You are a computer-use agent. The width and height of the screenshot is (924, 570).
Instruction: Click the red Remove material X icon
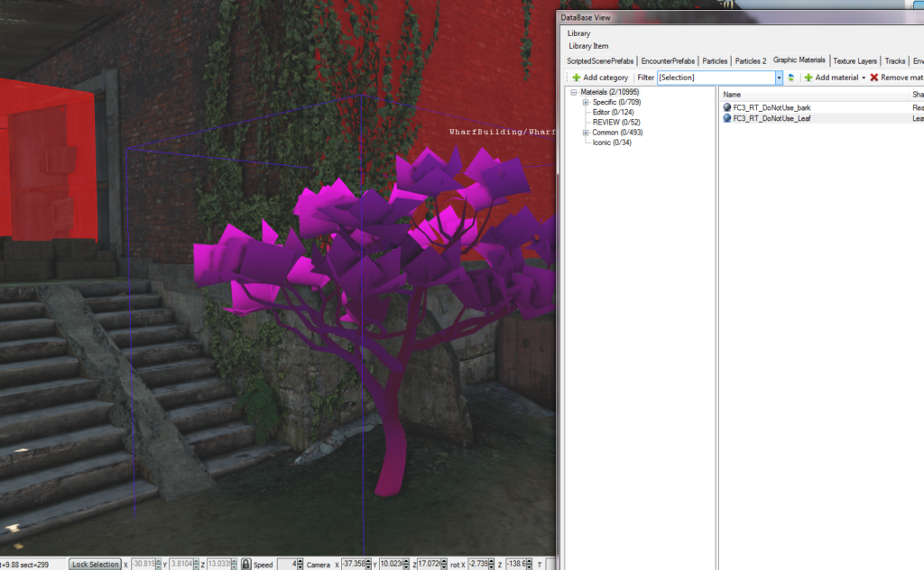(x=874, y=78)
